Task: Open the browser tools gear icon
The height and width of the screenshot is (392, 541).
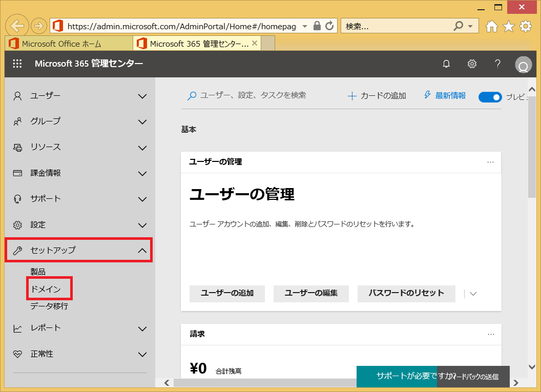Action: tap(526, 26)
